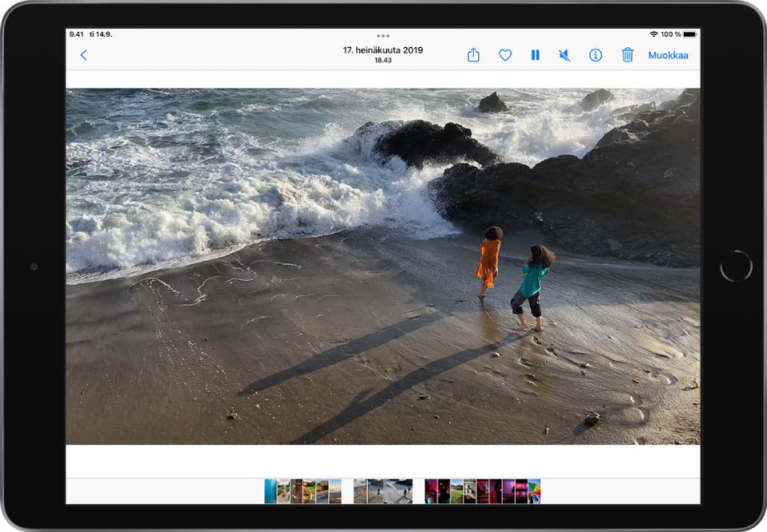Open the share sheet icon
Screen dimensions: 767x532
pyautogui.click(x=473, y=55)
